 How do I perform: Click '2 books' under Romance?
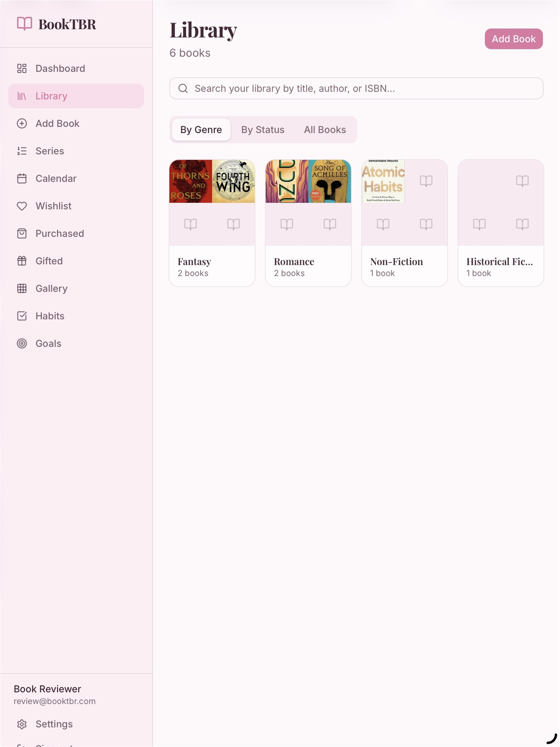pyautogui.click(x=289, y=273)
